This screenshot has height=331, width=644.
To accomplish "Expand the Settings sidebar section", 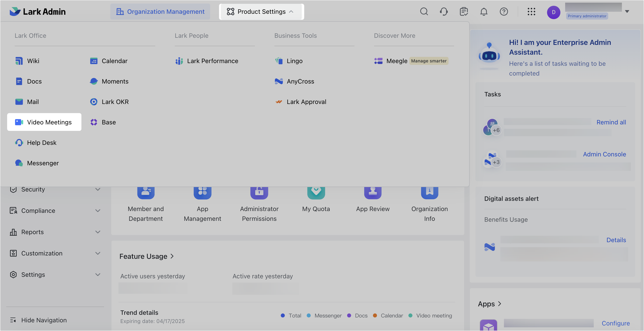I will click(x=98, y=274).
